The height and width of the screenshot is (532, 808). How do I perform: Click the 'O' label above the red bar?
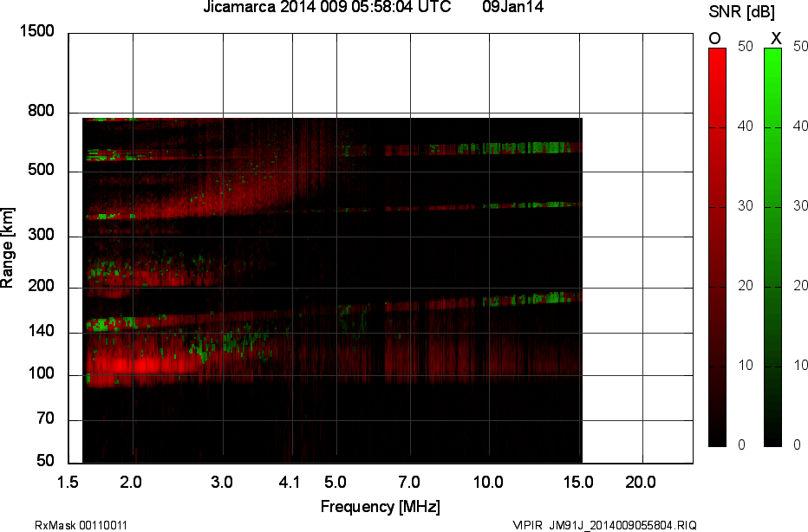coord(714,39)
